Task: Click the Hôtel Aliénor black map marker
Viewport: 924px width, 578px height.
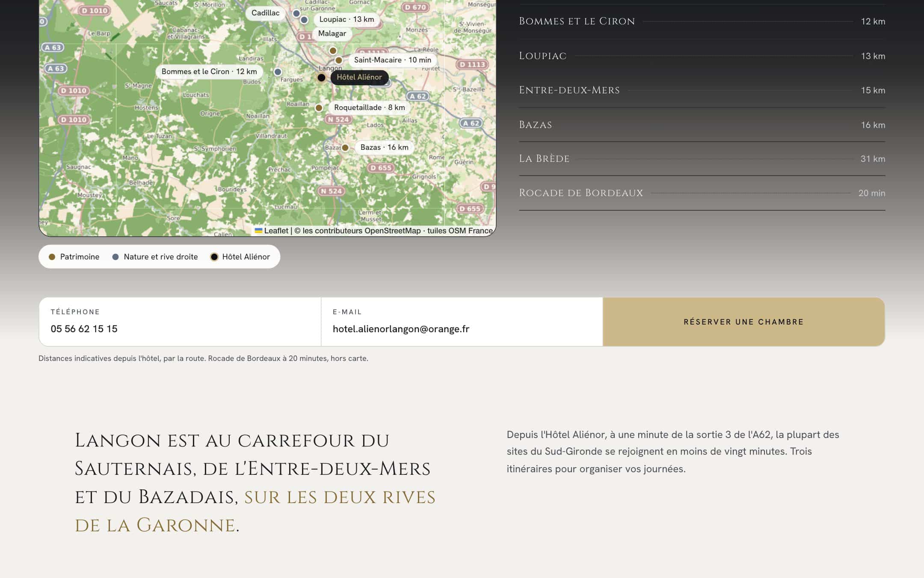Action: [x=321, y=77]
